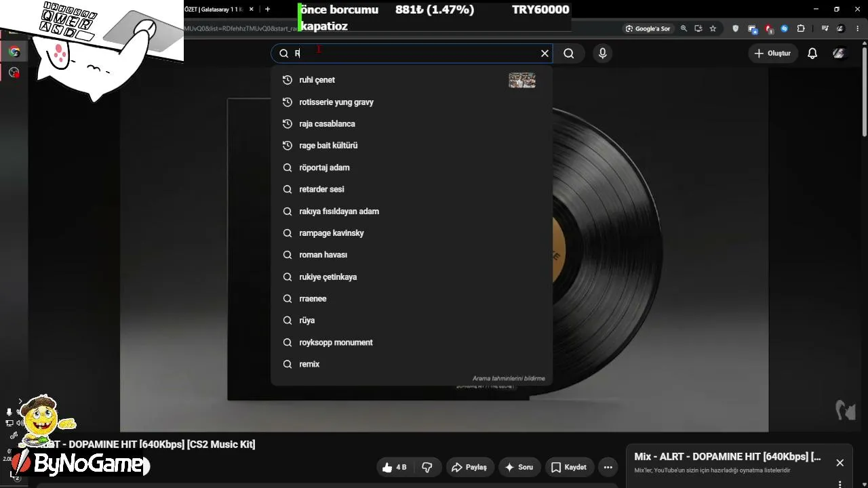Select the "rotisserie yung gravy" suggestion
This screenshot has height=488, width=868.
click(x=411, y=102)
